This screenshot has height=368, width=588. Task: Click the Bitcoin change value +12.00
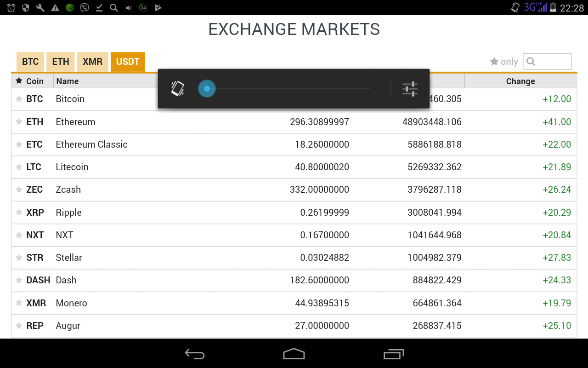557,99
